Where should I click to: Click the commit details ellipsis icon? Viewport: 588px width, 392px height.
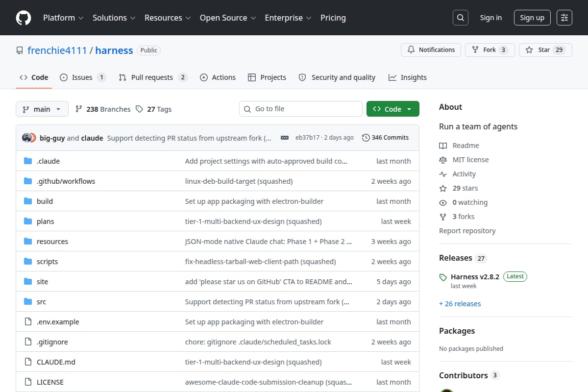[x=285, y=138]
